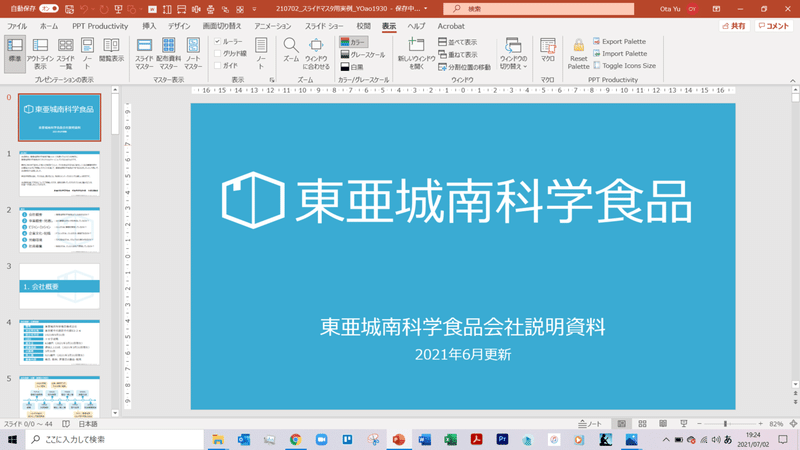
Task: Uncheck the Ruler (ルーラー) checkbox
Action: (x=218, y=41)
